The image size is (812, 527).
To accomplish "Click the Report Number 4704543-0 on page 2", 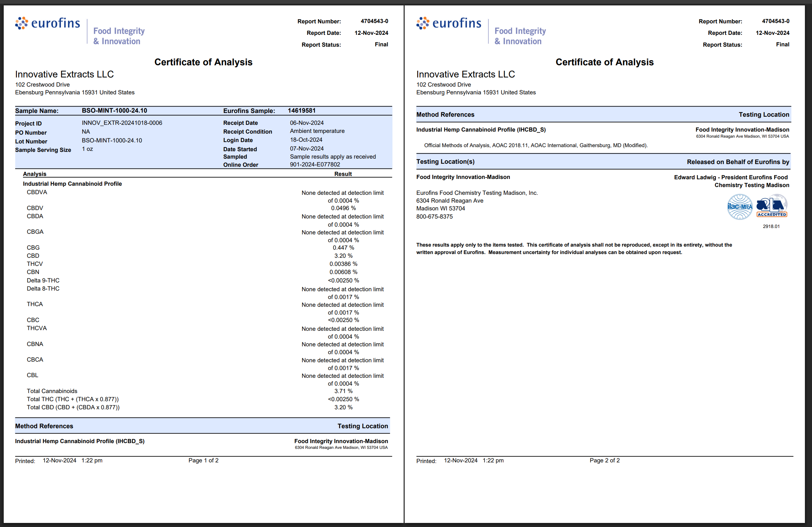I will point(775,21).
